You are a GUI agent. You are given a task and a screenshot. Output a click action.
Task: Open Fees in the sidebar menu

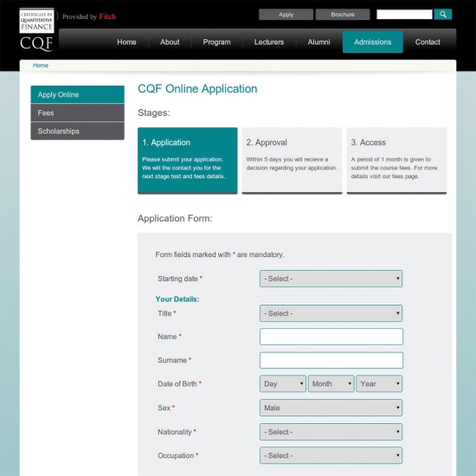[x=77, y=113]
